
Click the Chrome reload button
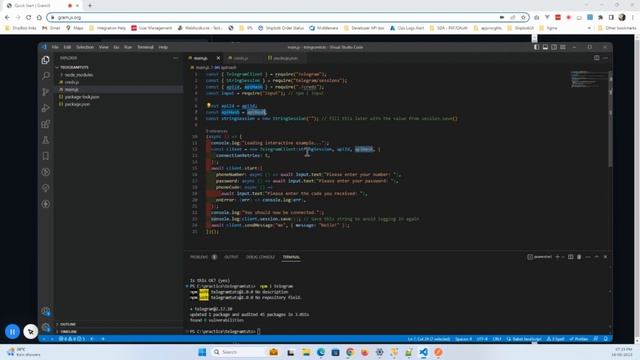(28, 17)
